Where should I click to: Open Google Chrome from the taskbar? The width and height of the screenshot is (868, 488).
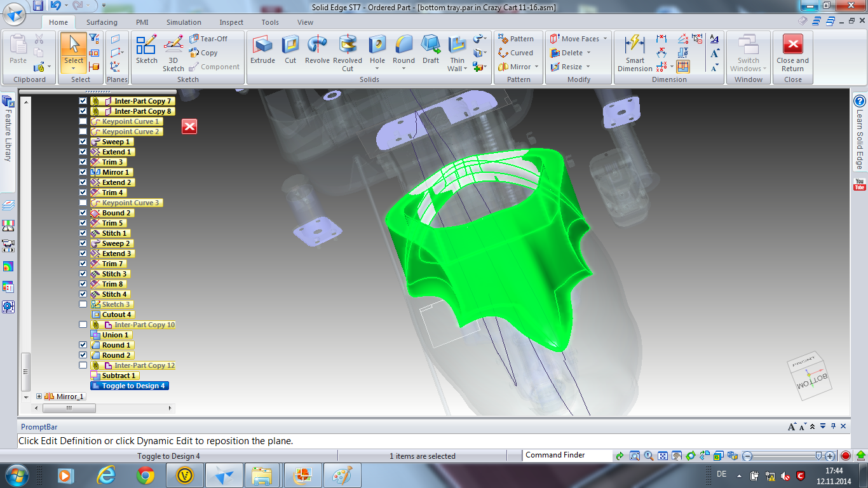point(146,475)
